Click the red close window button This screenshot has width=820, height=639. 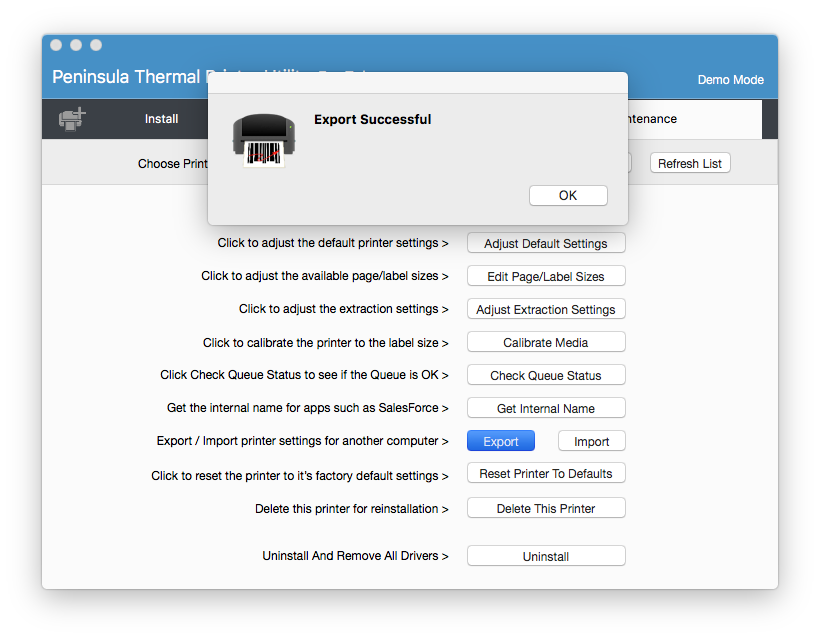(56, 45)
